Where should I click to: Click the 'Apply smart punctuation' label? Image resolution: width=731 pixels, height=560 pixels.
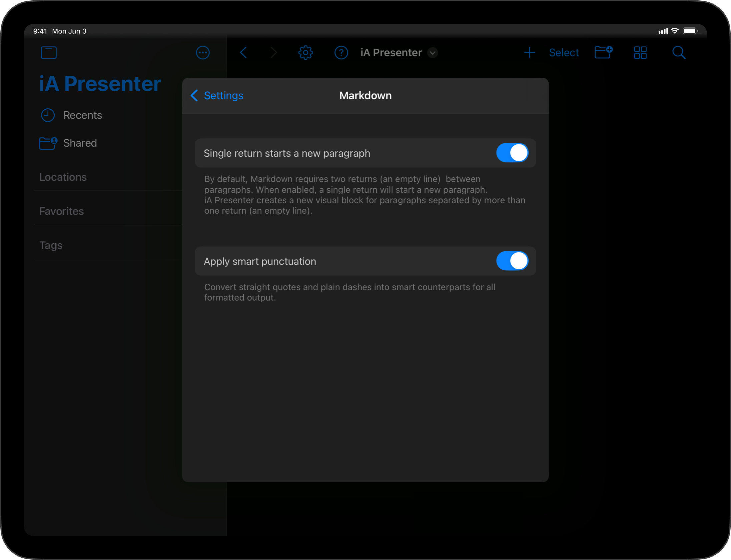pos(260,261)
